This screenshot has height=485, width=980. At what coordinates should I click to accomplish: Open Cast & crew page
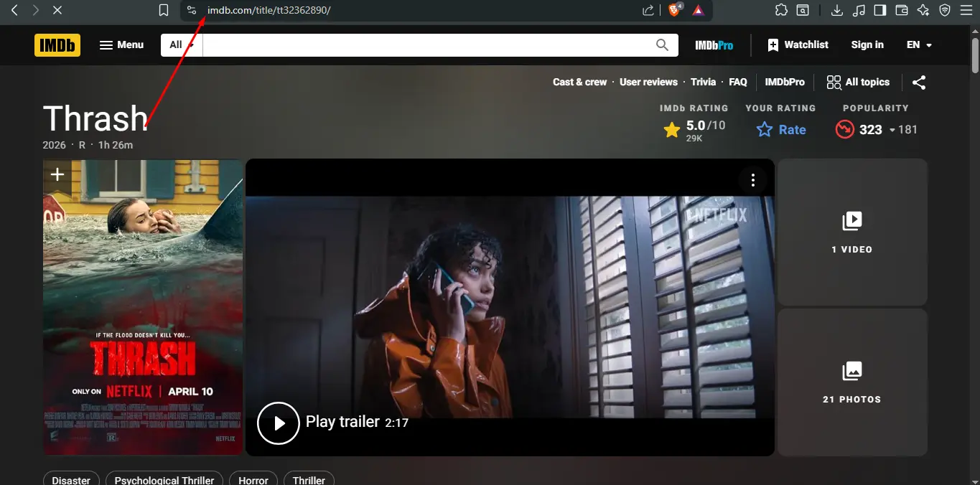(x=579, y=83)
